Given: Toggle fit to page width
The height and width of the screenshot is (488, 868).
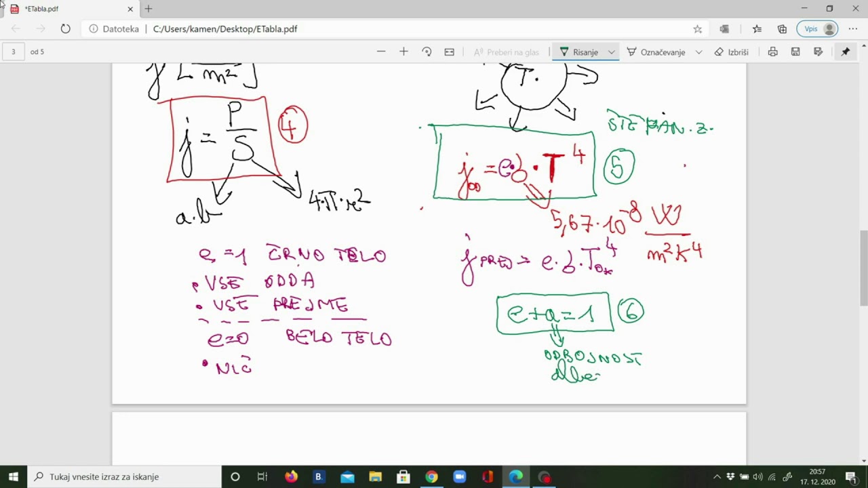Looking at the screenshot, I should [x=449, y=52].
